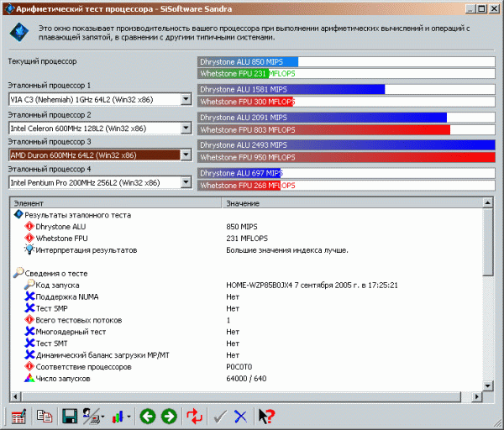Click the context help cursor icon
504x430 pixels.
tap(267, 417)
